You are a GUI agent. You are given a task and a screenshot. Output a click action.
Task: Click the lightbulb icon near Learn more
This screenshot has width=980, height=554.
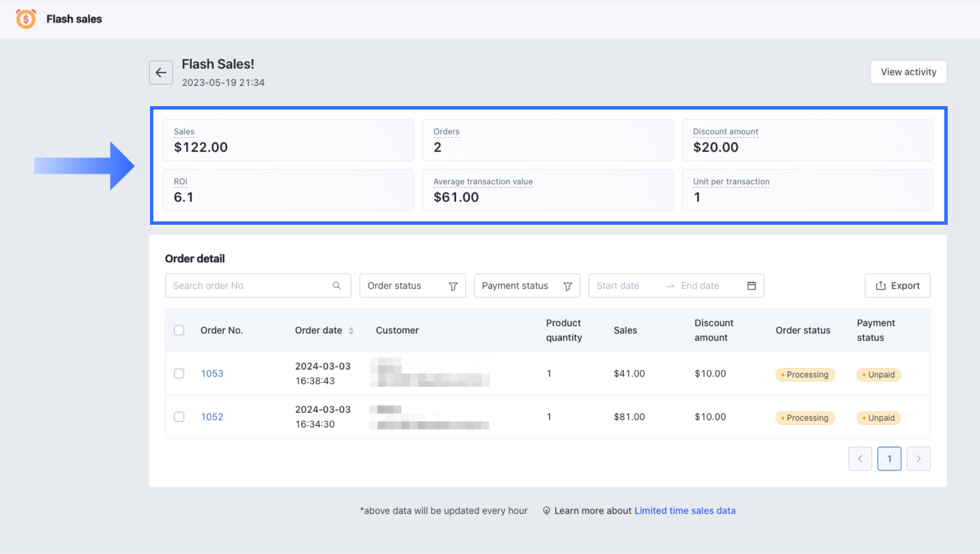pyautogui.click(x=546, y=511)
